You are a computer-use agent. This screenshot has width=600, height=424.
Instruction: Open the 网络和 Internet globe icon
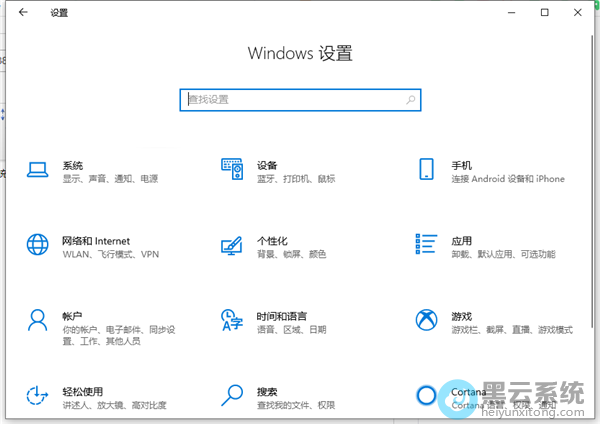point(38,244)
